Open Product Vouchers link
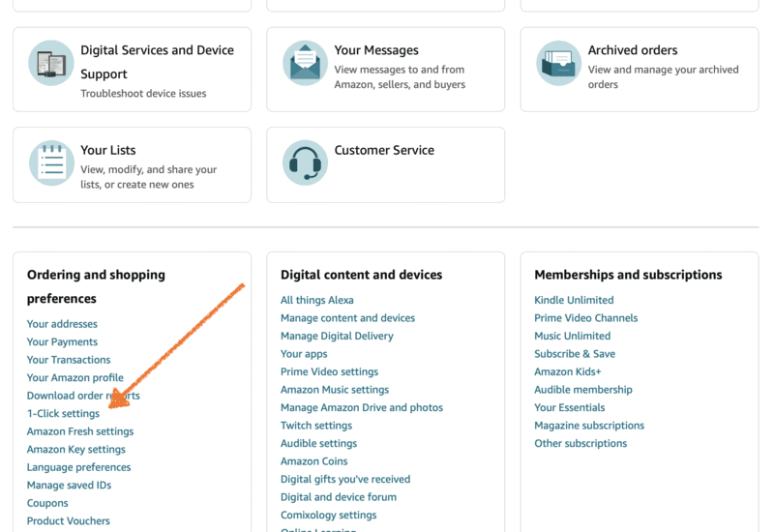This screenshot has width=774, height=532. 68,520
